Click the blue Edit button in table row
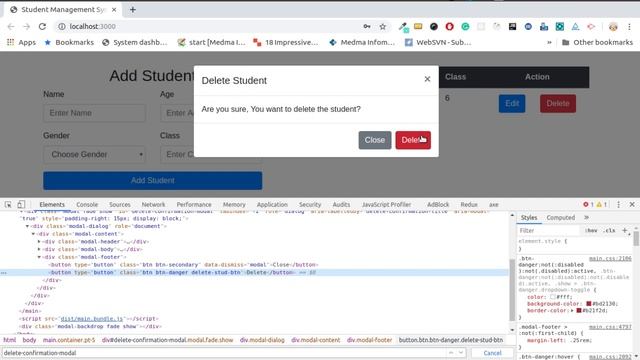This screenshot has height=360, width=640. click(x=512, y=103)
